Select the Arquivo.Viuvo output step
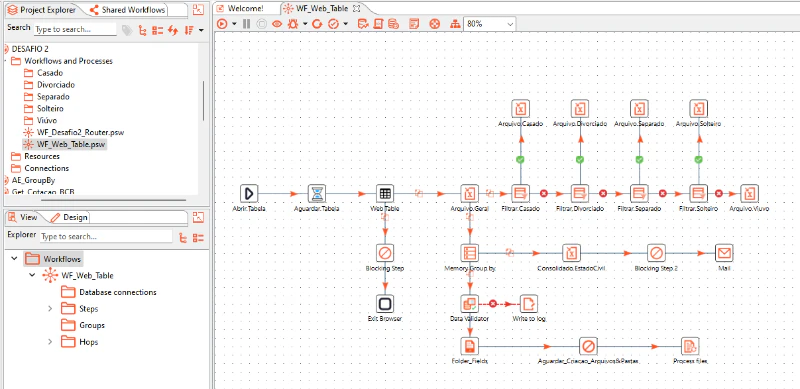Screen dimensions: 800x389 pyautogui.click(x=749, y=193)
